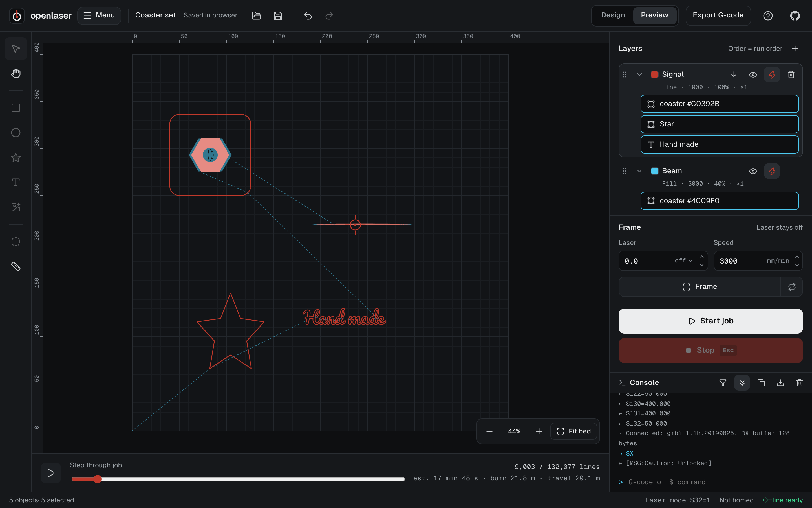Toggle console auto-scroll to bottom

tap(742, 383)
